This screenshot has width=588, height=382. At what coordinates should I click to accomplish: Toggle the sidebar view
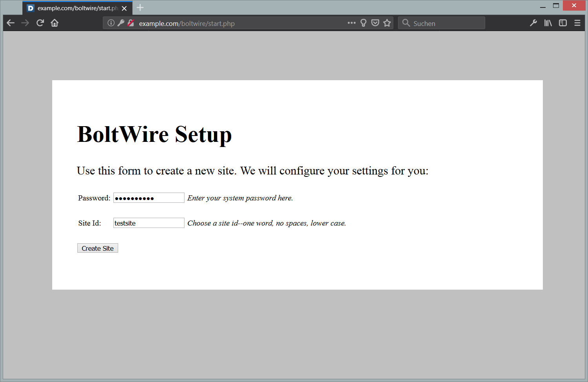(x=562, y=23)
